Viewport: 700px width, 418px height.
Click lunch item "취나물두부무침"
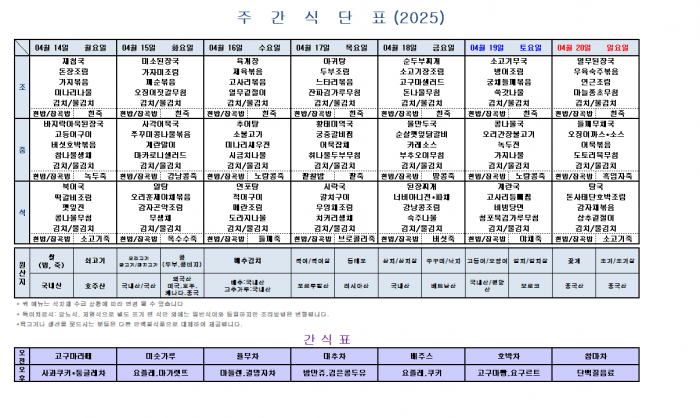pos(334,155)
